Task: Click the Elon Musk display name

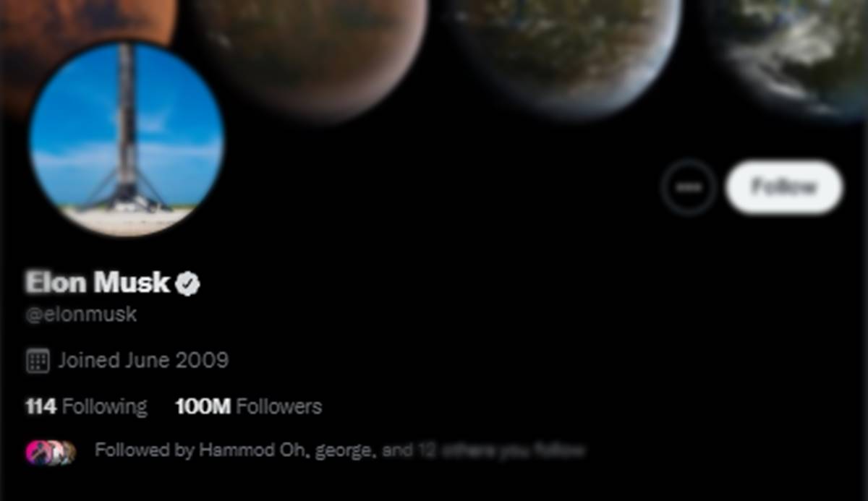Action: (98, 283)
